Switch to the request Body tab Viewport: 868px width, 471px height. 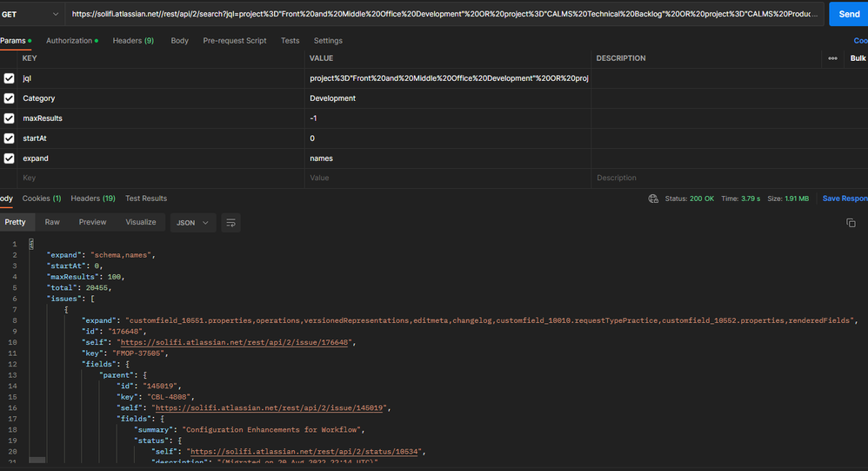click(179, 40)
